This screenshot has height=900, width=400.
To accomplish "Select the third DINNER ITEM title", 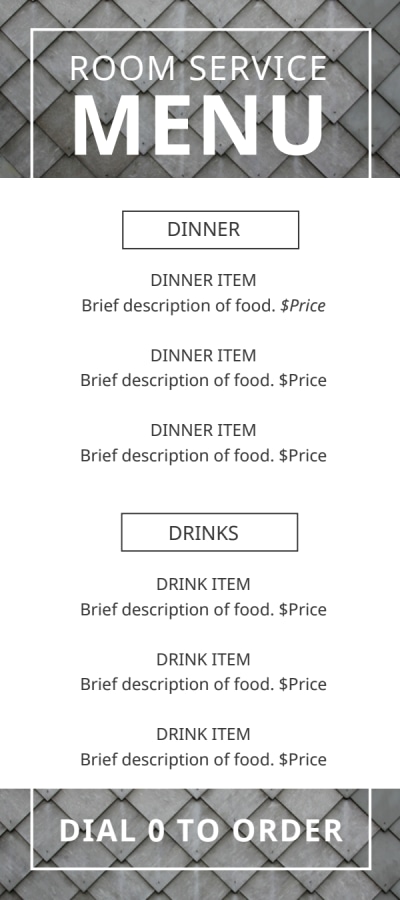I will tap(203, 430).
